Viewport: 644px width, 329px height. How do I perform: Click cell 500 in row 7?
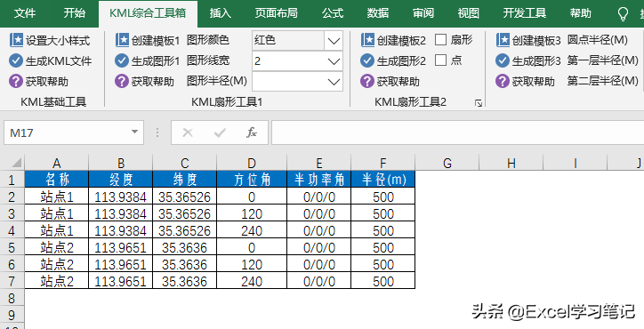point(383,281)
